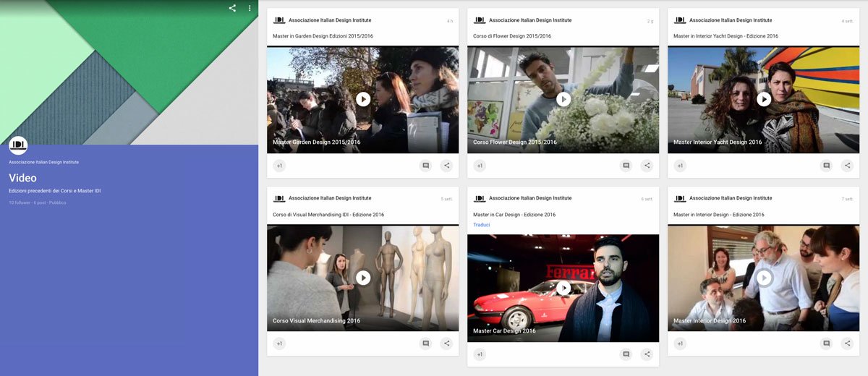Image resolution: width=868 pixels, height=376 pixels.
Task: Click the '2 g' timestamp on the Flower Design post
Action: click(x=650, y=21)
